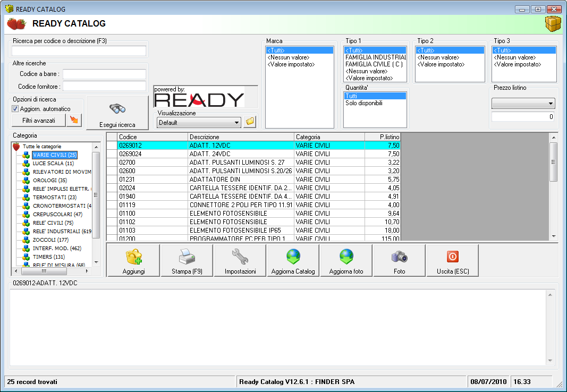Open the Aggiungi folder icon to add items
This screenshot has width=567, height=392.
[x=133, y=257]
